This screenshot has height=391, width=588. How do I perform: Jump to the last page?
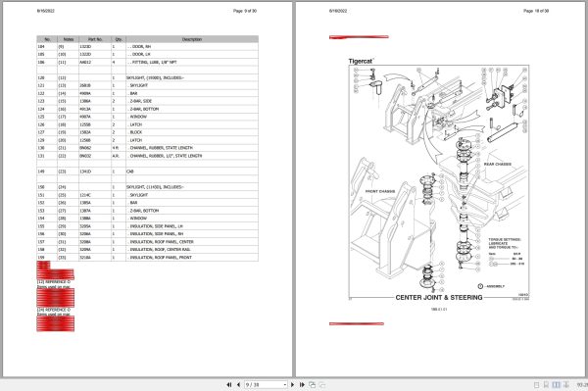(302, 384)
